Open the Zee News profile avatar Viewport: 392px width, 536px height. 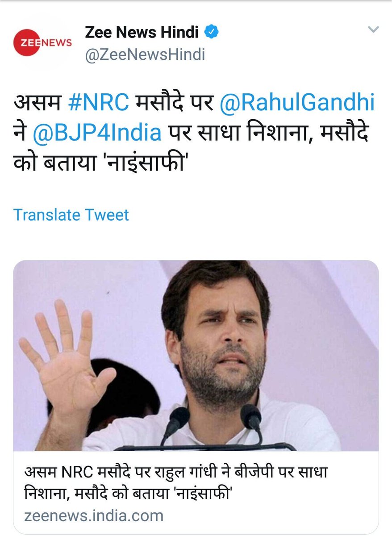tap(43, 43)
